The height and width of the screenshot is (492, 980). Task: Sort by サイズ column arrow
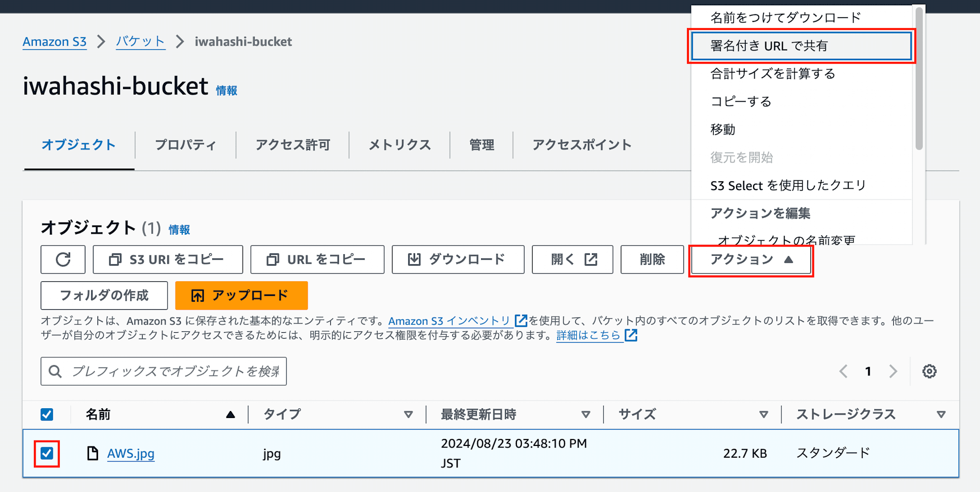763,415
